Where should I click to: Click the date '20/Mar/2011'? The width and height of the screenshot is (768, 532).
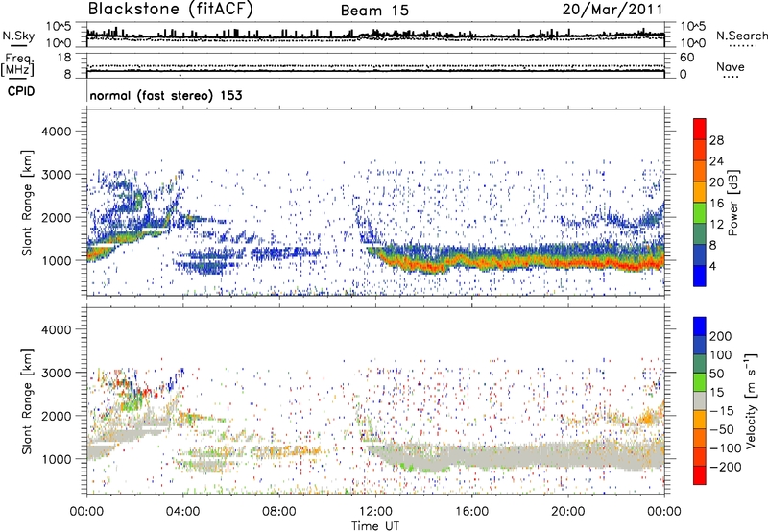pos(612,10)
